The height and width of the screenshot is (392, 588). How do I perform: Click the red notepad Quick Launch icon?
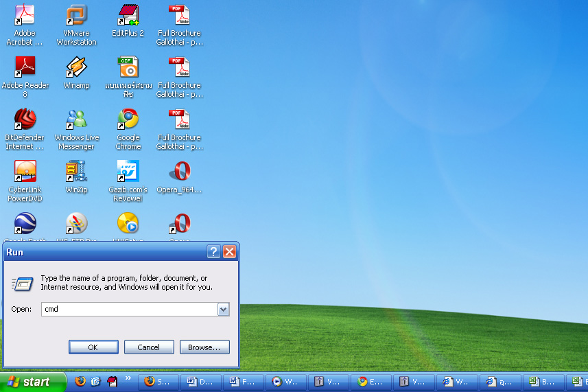click(x=112, y=382)
